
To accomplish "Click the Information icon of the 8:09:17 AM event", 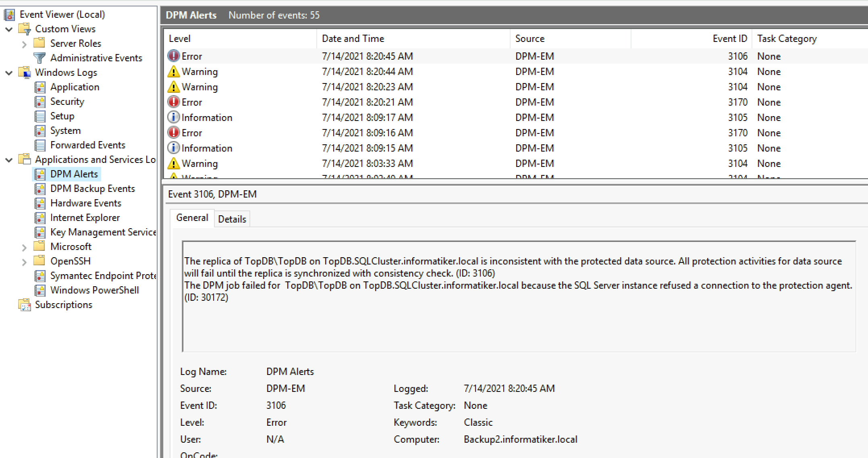I will [x=174, y=117].
